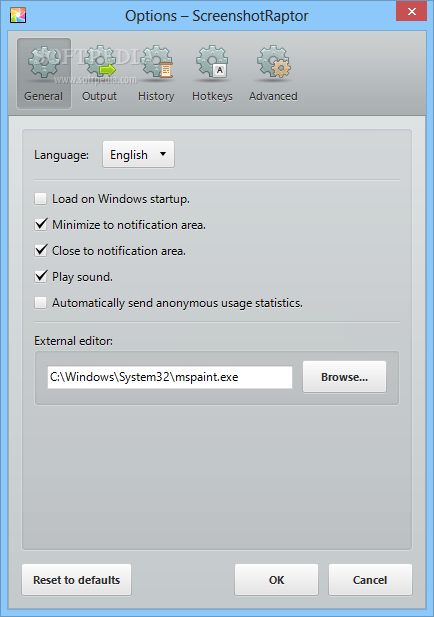Click the Browse... button

click(x=344, y=377)
